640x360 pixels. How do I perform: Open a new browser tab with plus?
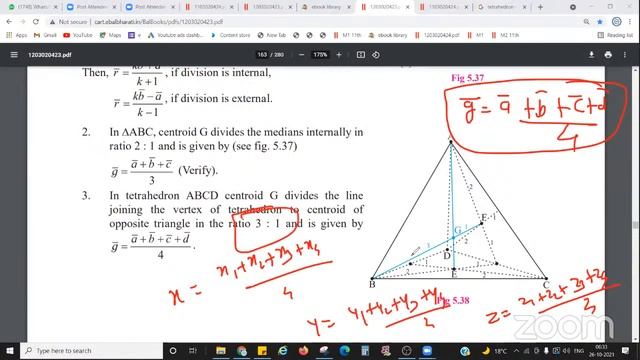pyautogui.click(x=540, y=7)
